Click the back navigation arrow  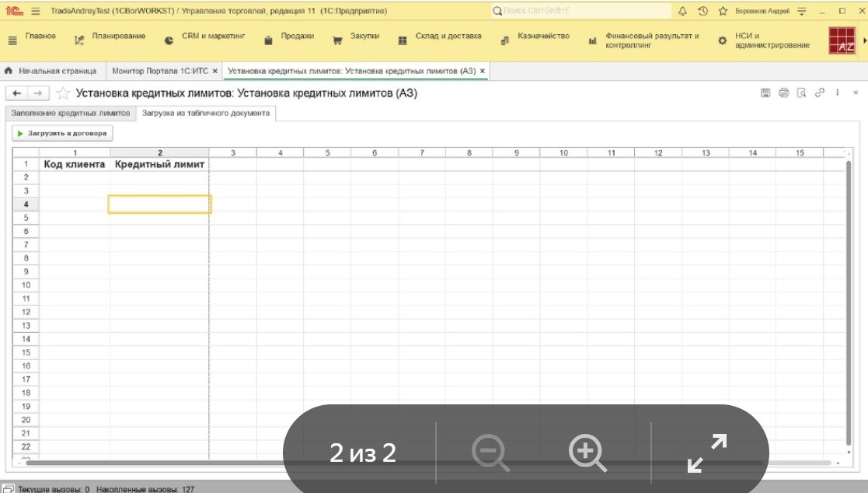pos(17,93)
